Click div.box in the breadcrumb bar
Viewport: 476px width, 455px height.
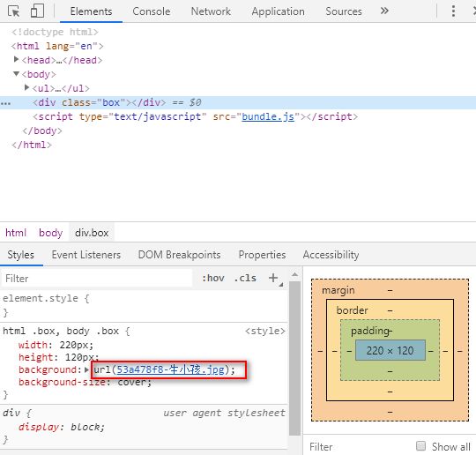pyautogui.click(x=92, y=233)
